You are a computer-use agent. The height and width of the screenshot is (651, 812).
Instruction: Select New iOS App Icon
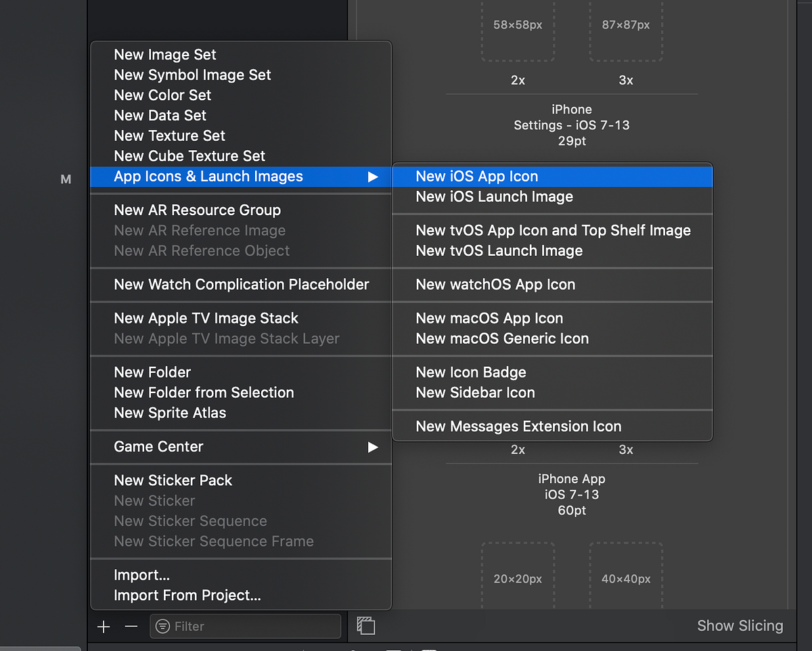pyautogui.click(x=478, y=176)
